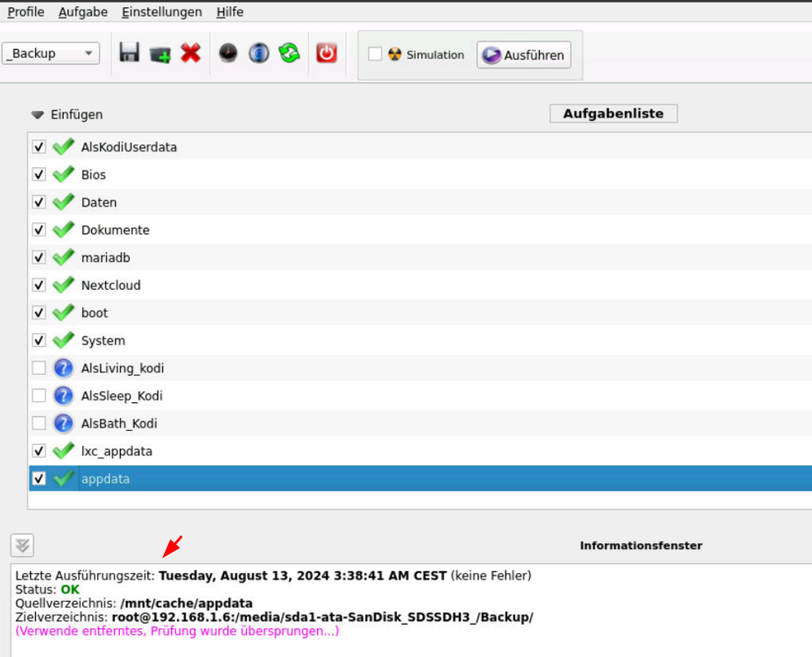812x657 pixels.
Task: Click the green refresh icon in the toolbar
Action: (289, 53)
